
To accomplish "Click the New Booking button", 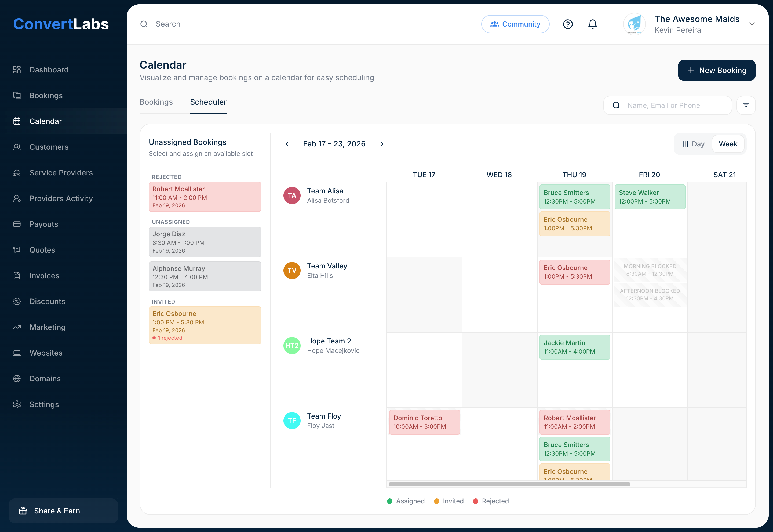I will click(x=716, y=70).
